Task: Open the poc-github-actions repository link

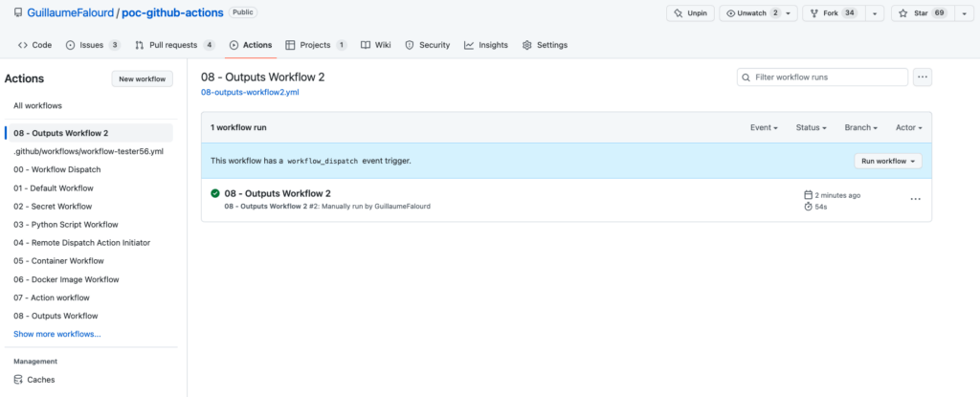Action: [172, 12]
